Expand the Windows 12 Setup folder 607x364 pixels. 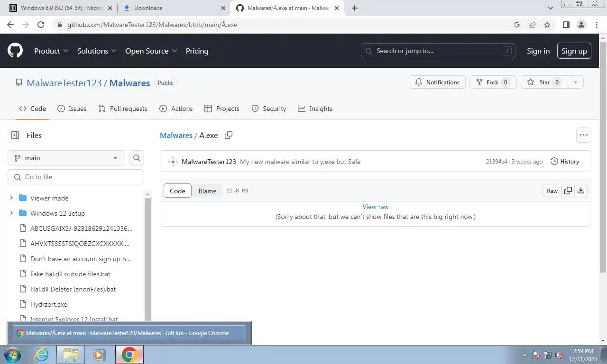[11, 213]
